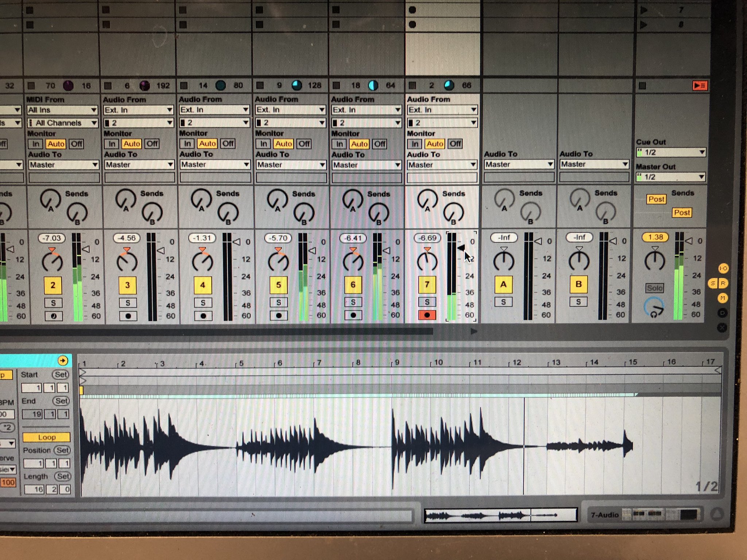Click the clip stop square in track 3 status row
747x560 pixels.
click(x=108, y=86)
